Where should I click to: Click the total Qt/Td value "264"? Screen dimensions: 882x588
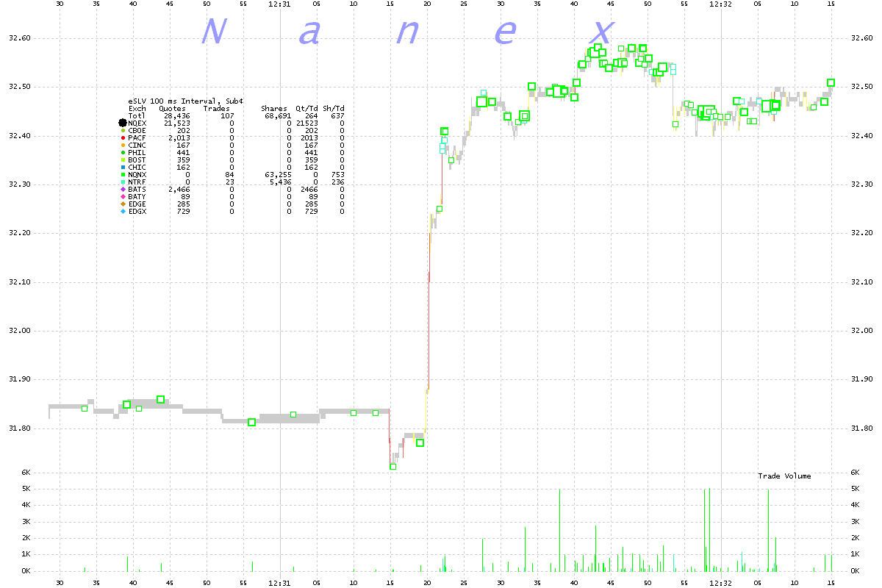click(x=312, y=116)
